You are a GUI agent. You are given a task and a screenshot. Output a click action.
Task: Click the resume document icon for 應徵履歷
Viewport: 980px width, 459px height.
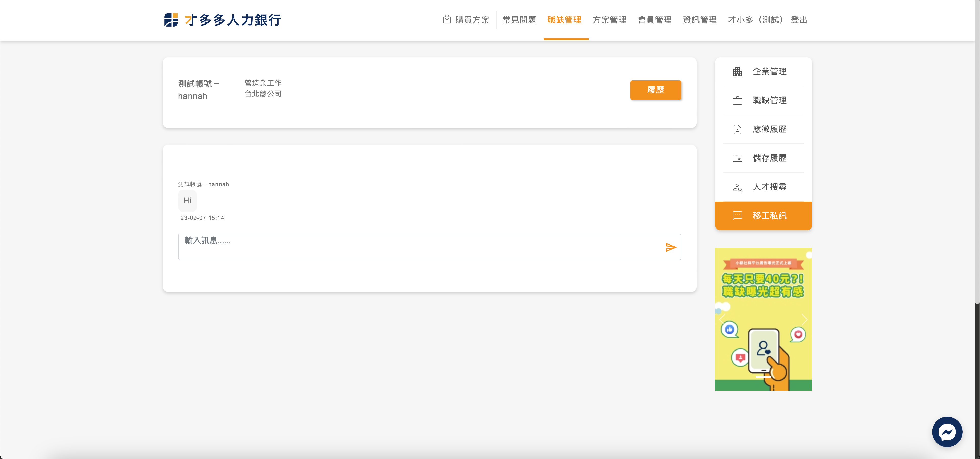click(x=737, y=129)
